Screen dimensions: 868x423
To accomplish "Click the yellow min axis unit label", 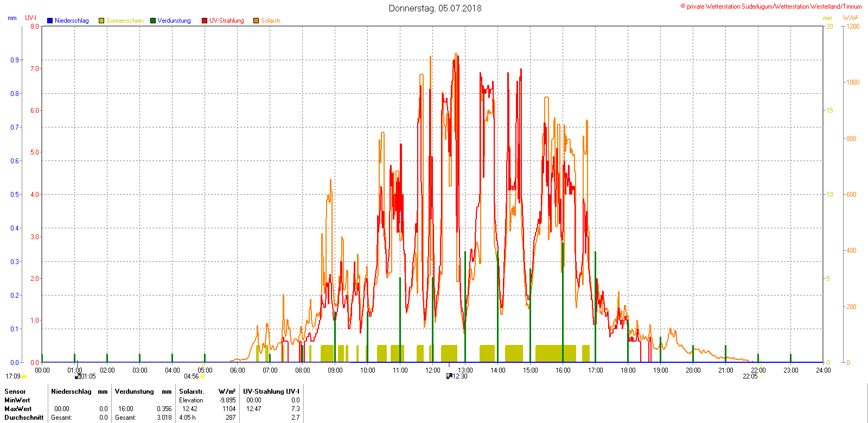I will [x=827, y=18].
